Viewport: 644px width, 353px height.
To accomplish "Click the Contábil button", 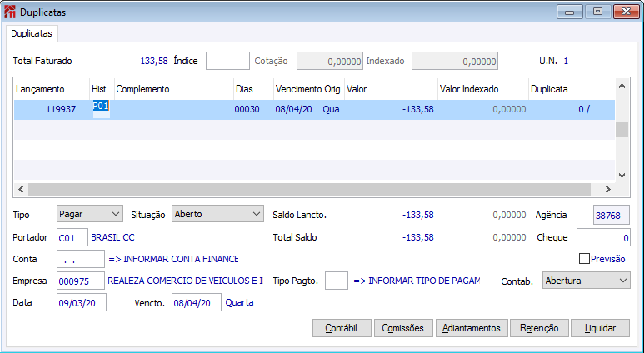I will pos(342,328).
